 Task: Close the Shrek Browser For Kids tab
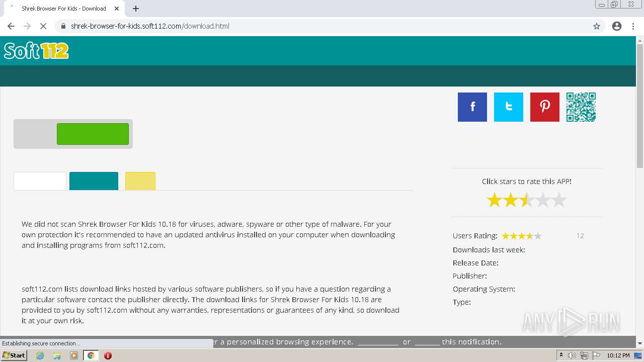[x=117, y=9]
